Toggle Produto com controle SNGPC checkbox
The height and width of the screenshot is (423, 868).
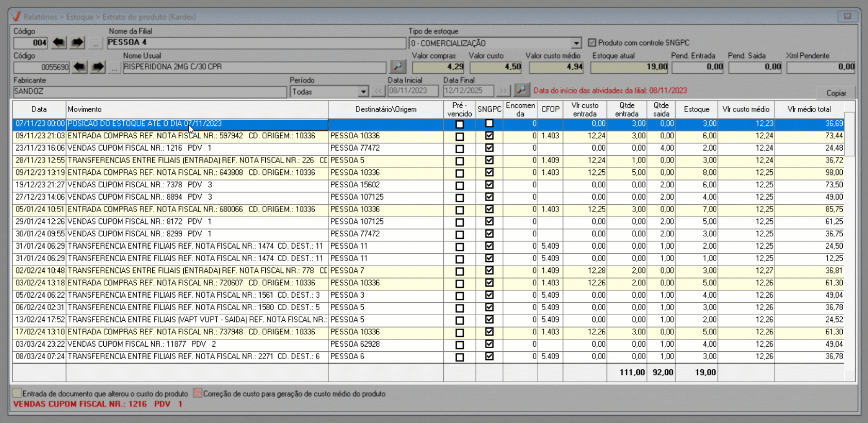[592, 43]
